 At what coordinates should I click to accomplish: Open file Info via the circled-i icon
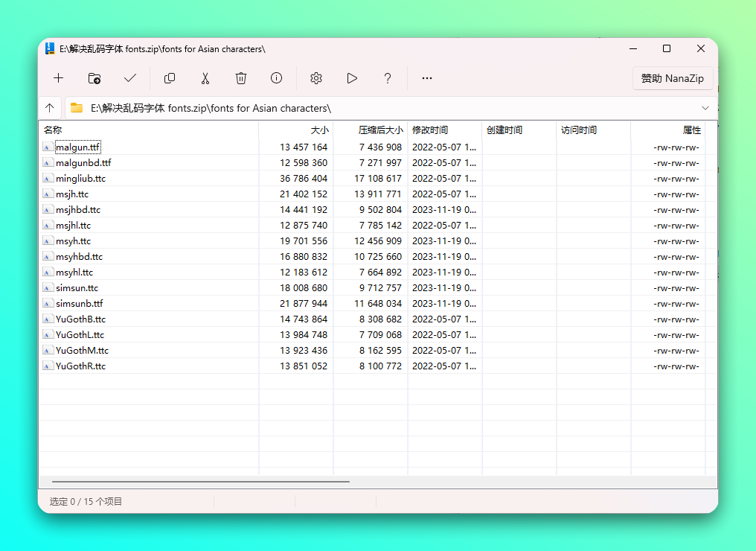[x=277, y=78]
